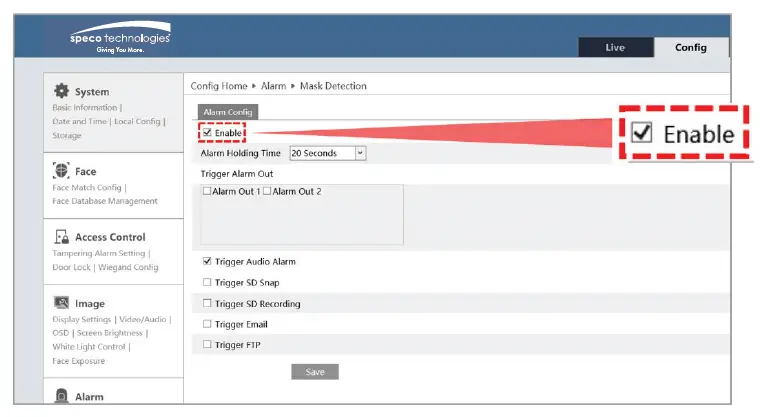Uncheck Trigger Audio Alarm

pos(207,261)
